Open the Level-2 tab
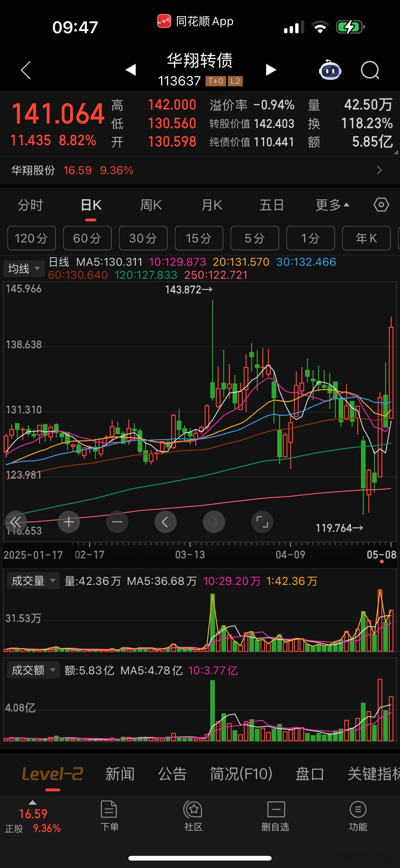Screen dimensions: 400x868 (52, 774)
